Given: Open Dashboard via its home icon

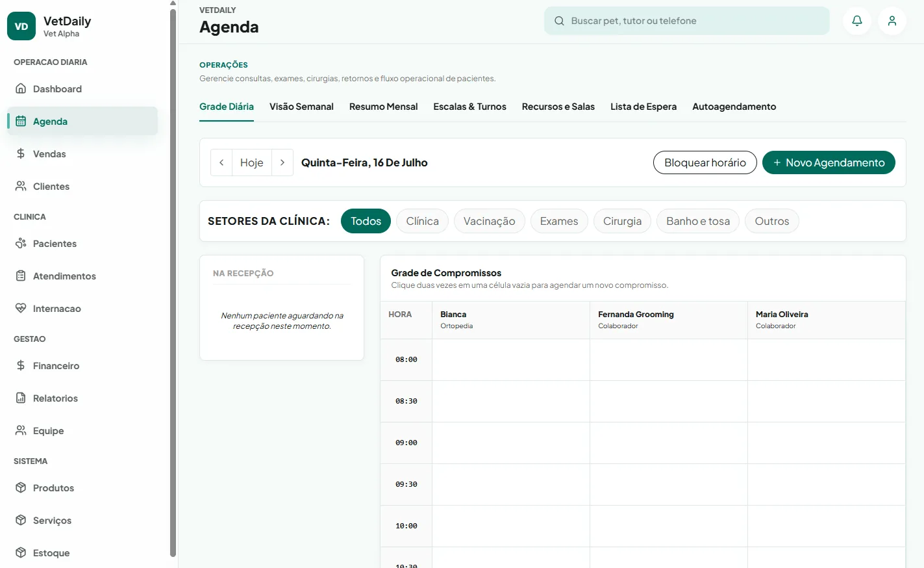Looking at the screenshot, I should pos(21,88).
